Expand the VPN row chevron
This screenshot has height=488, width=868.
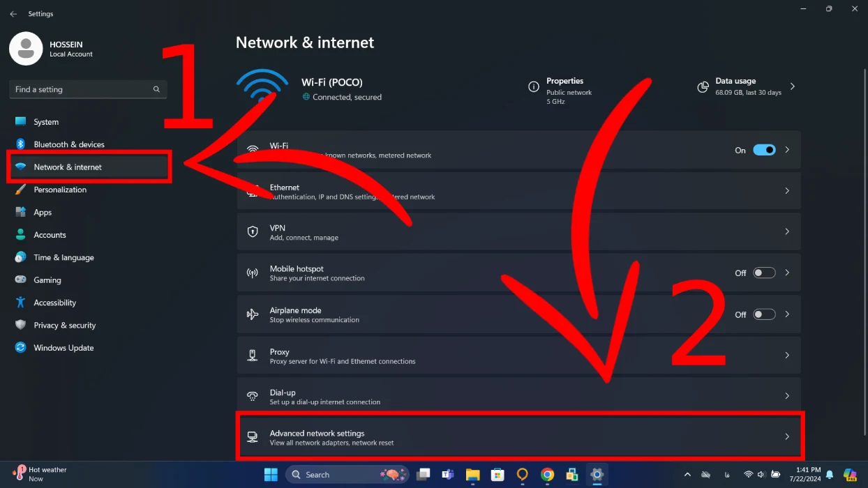(x=787, y=231)
